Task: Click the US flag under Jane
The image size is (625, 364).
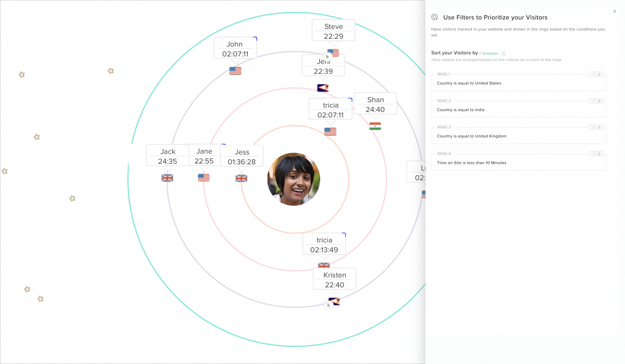Action: [x=204, y=178]
